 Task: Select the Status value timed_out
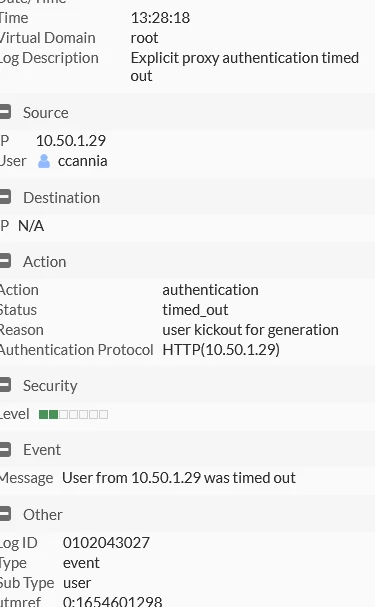pyautogui.click(x=195, y=310)
